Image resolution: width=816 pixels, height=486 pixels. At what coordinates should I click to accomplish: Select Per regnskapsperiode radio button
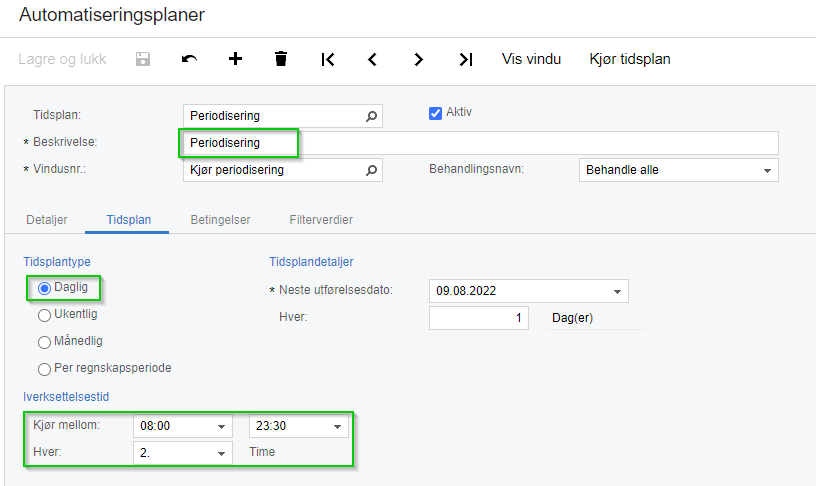(44, 369)
